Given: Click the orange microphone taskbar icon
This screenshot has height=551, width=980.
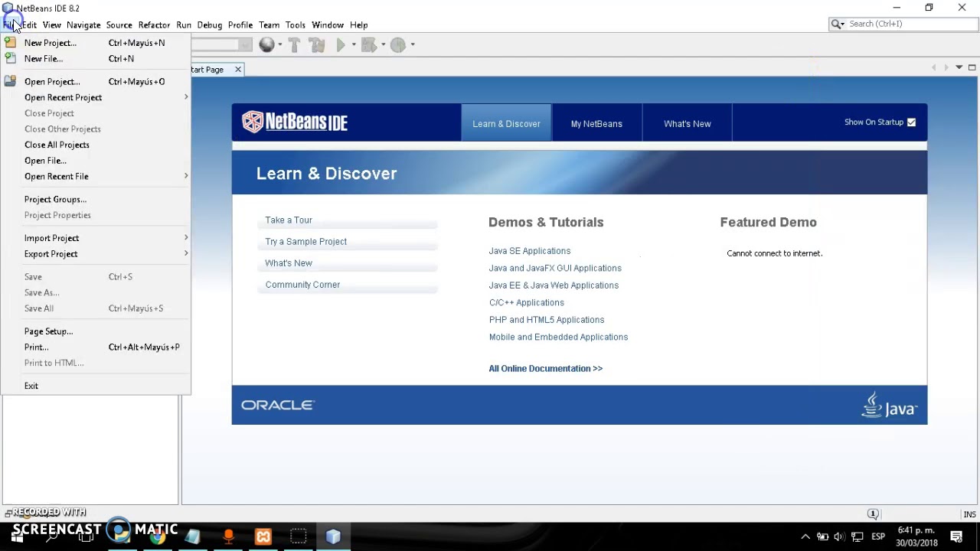Looking at the screenshot, I should (x=228, y=536).
